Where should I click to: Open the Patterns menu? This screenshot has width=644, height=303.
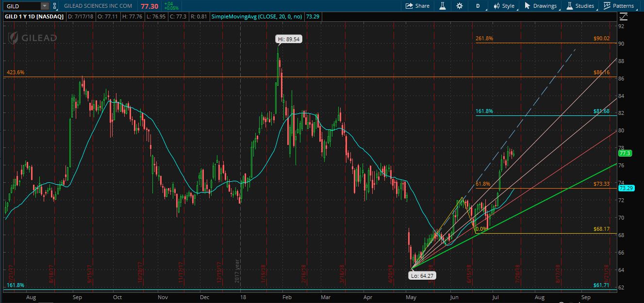(619, 6)
